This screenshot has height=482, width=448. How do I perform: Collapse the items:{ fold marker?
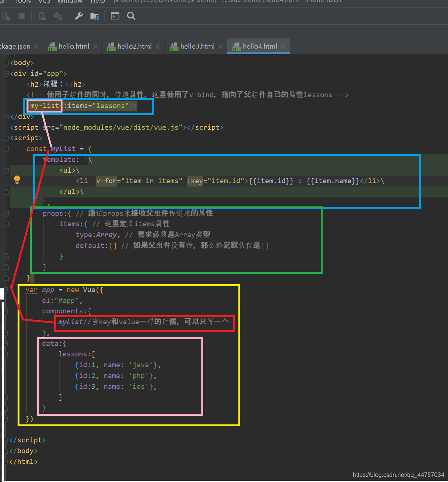6,224
